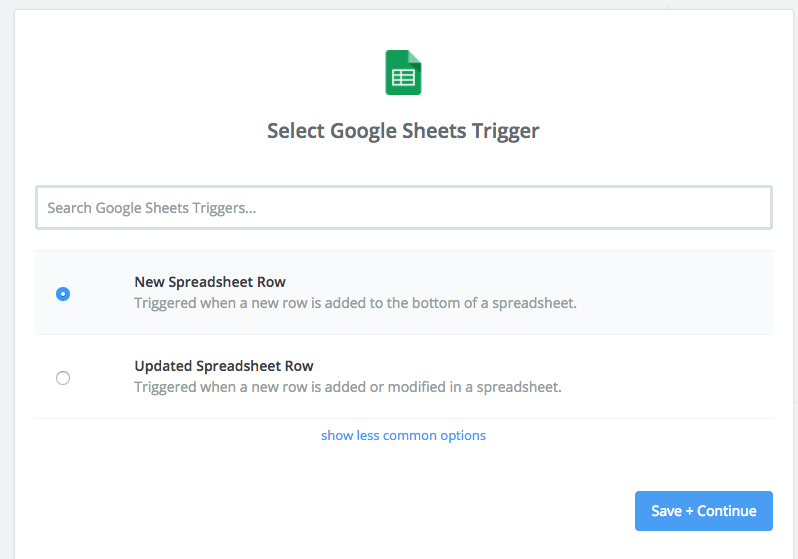Click the folded corner of the Sheets icon

(415, 57)
